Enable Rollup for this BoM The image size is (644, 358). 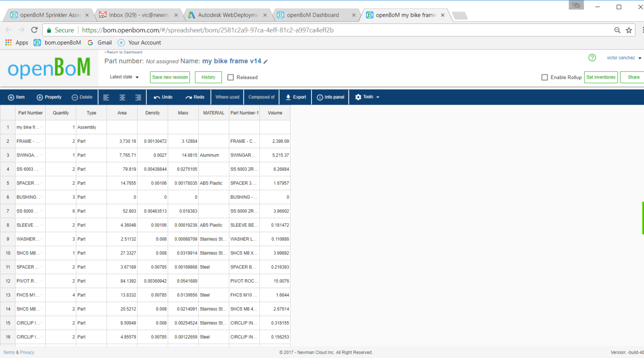click(x=544, y=77)
